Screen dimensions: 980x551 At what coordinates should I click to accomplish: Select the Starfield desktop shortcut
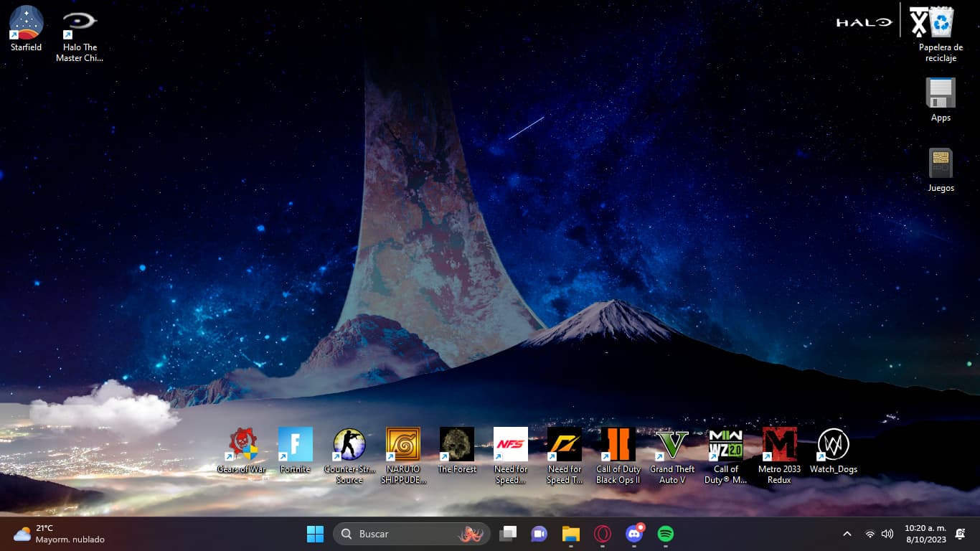26,29
